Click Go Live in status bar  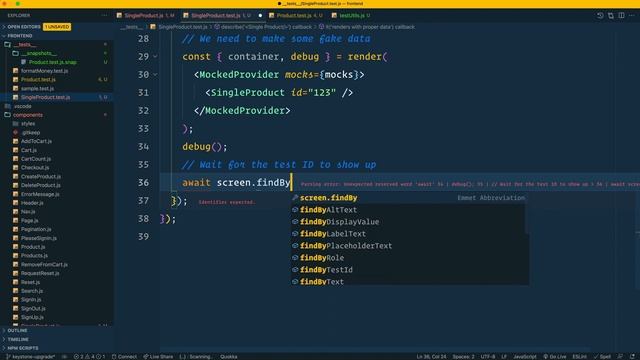click(x=555, y=357)
